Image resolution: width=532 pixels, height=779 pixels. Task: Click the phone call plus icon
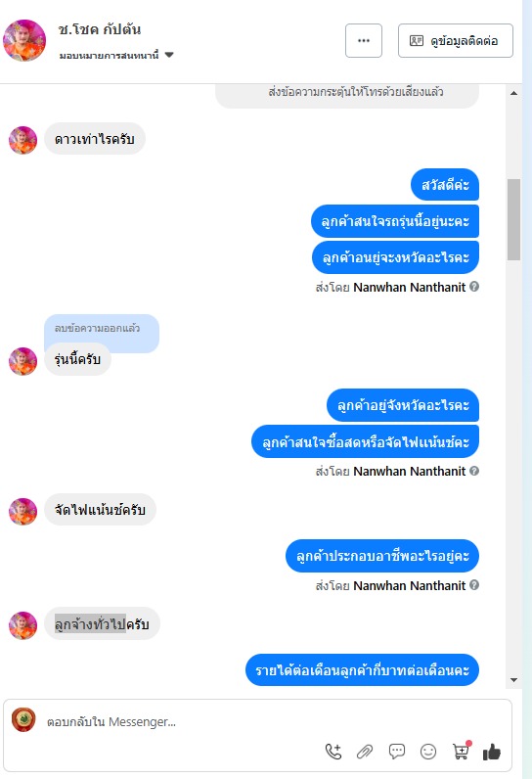[x=333, y=752]
